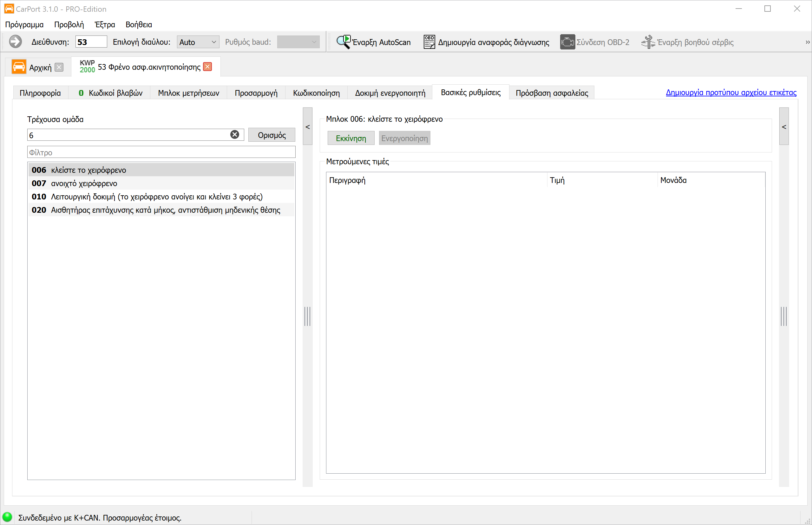Switch to the Πληροφορία tab
This screenshot has height=525, width=812.
point(40,93)
